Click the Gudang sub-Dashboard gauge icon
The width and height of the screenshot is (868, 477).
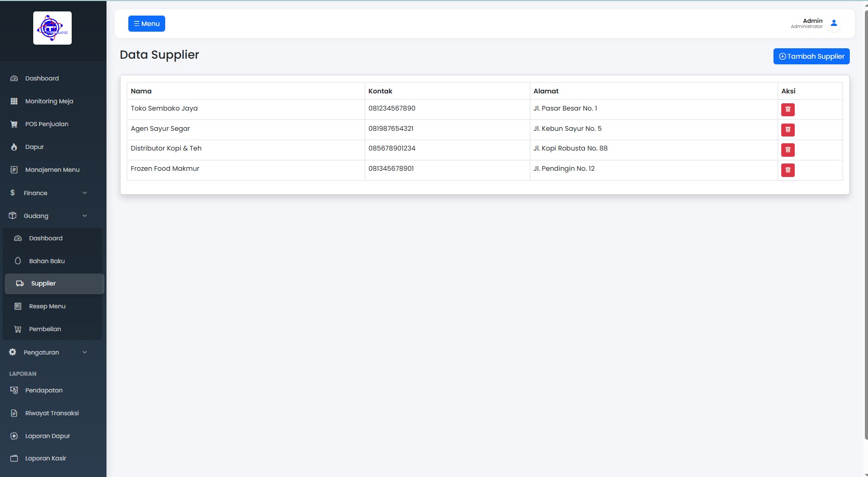coord(18,238)
